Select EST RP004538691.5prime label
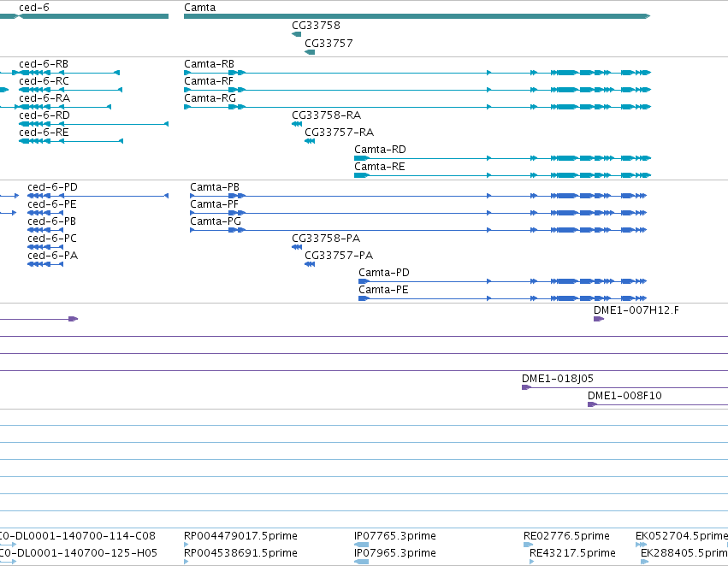Screen dimensions: 728x566 240,553
